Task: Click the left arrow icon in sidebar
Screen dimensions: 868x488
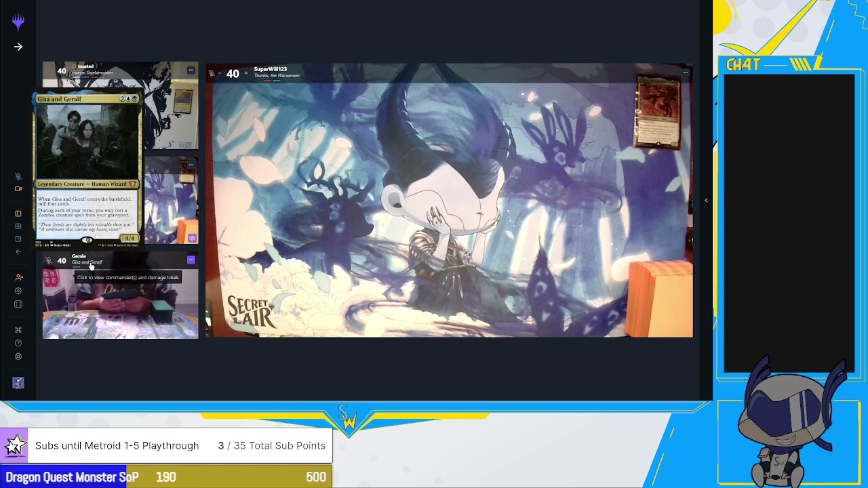Action: (x=18, y=252)
